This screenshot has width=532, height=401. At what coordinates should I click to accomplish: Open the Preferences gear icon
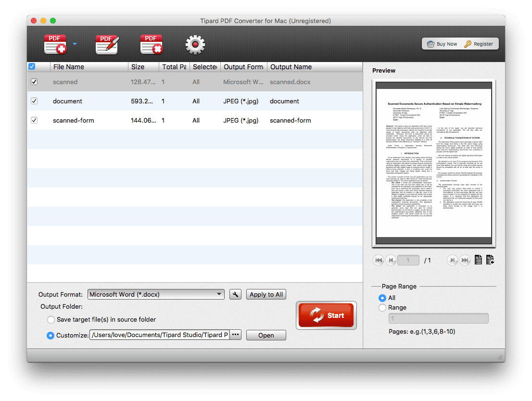tap(195, 45)
